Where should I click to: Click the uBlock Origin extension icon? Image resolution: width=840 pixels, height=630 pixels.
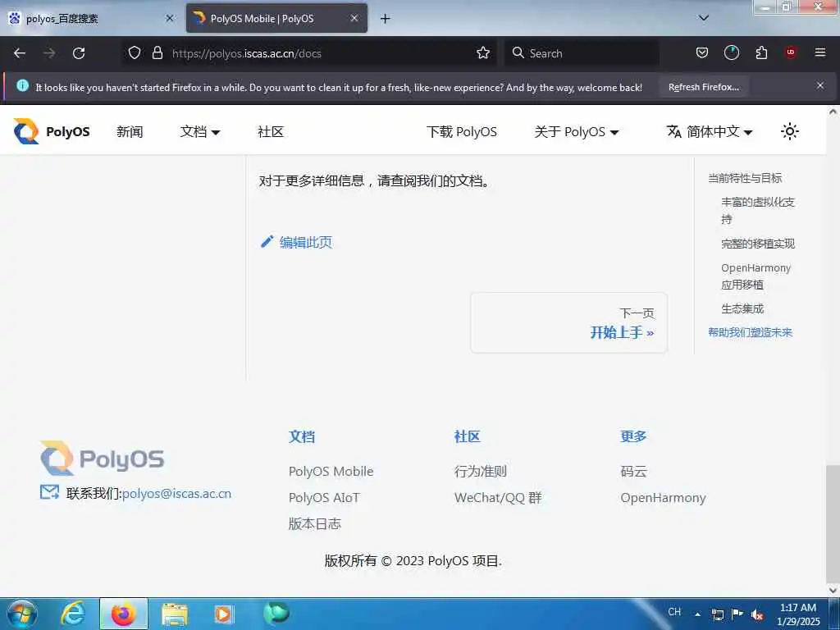pos(791,52)
